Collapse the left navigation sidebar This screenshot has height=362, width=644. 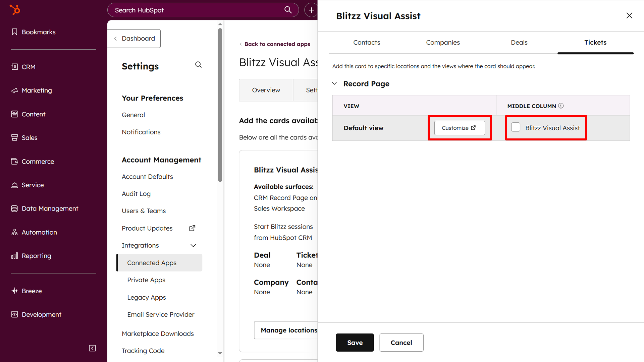(x=93, y=348)
